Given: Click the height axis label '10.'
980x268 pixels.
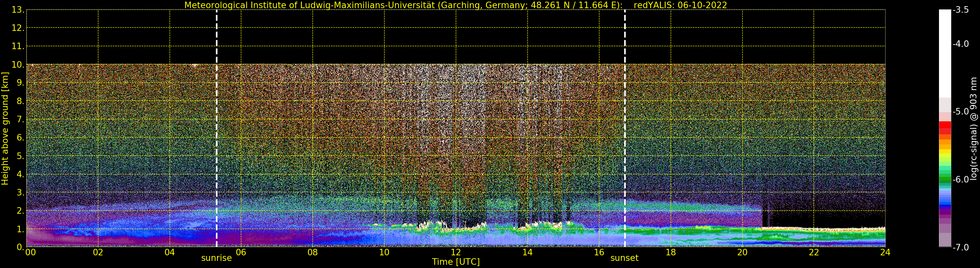Looking at the screenshot, I should click(x=18, y=65).
